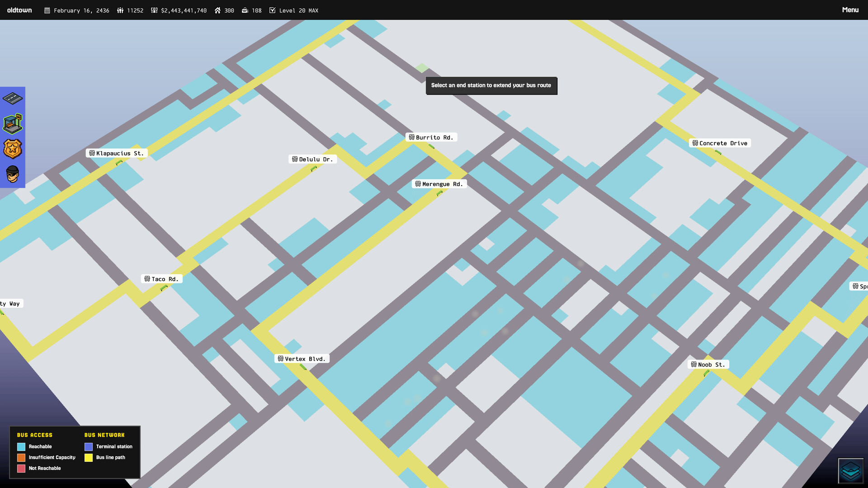868x488 pixels.
Task: Toggle the Not Reachable legend entry
Action: (21, 468)
